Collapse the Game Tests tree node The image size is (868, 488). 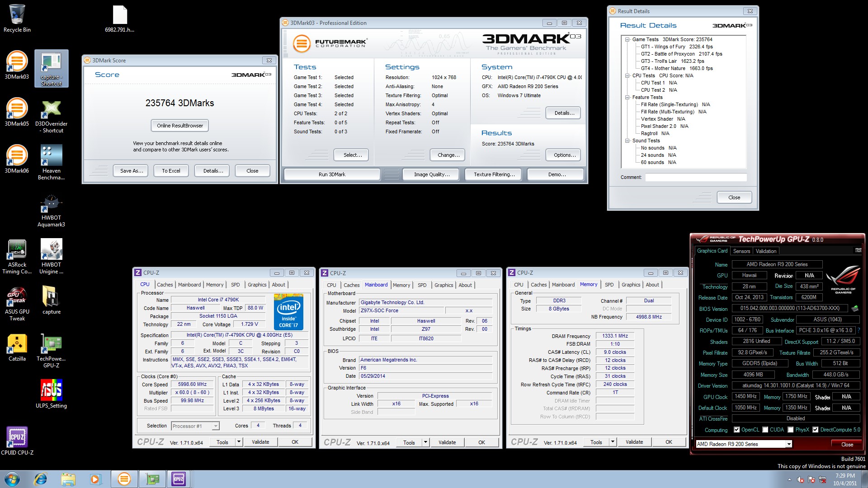(x=627, y=40)
